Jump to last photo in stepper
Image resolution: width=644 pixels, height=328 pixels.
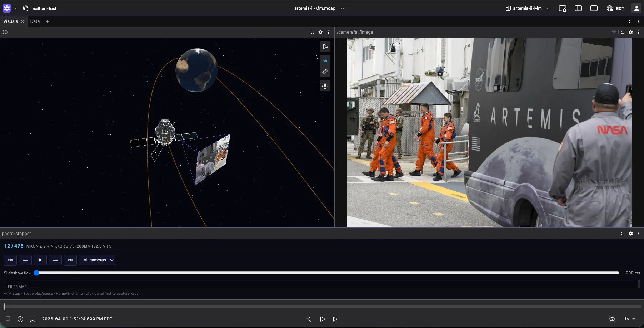point(70,260)
